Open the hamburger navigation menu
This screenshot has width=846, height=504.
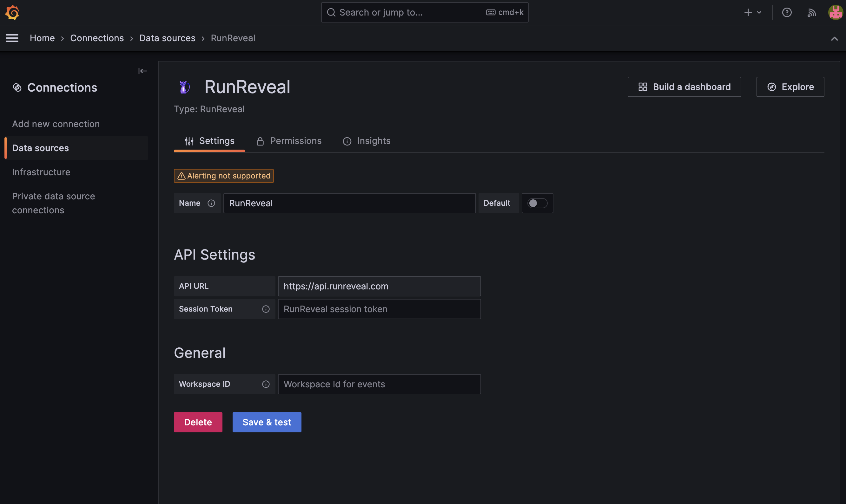click(x=12, y=38)
